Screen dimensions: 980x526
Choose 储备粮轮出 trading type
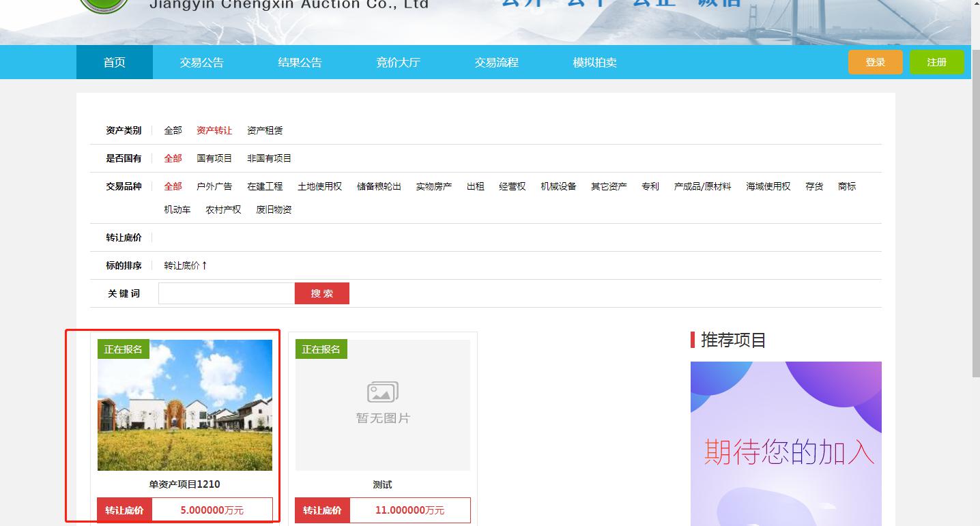(x=379, y=186)
